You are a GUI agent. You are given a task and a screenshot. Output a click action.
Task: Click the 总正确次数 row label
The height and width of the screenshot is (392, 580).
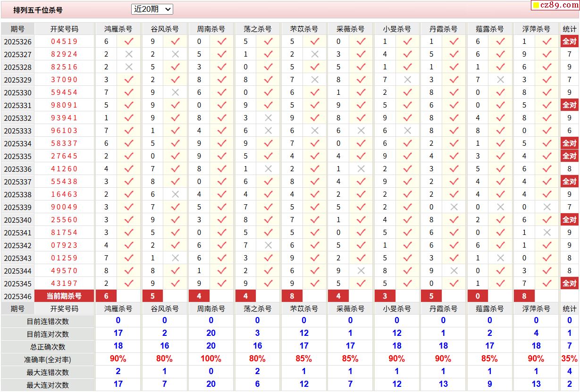pyautogui.click(x=48, y=347)
